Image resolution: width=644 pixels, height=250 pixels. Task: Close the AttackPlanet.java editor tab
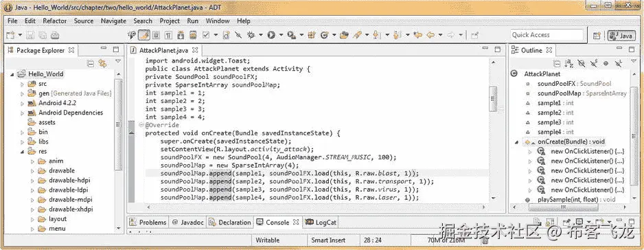[x=196, y=50]
